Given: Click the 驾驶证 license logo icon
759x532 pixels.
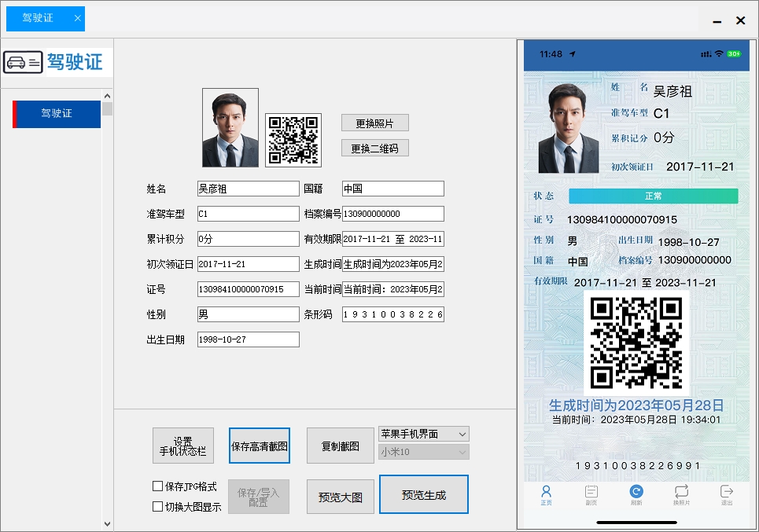Looking at the screenshot, I should [x=24, y=62].
